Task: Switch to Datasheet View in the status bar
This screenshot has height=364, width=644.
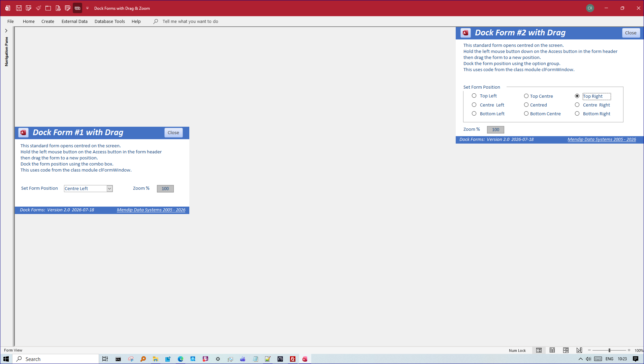Action: 552,350
